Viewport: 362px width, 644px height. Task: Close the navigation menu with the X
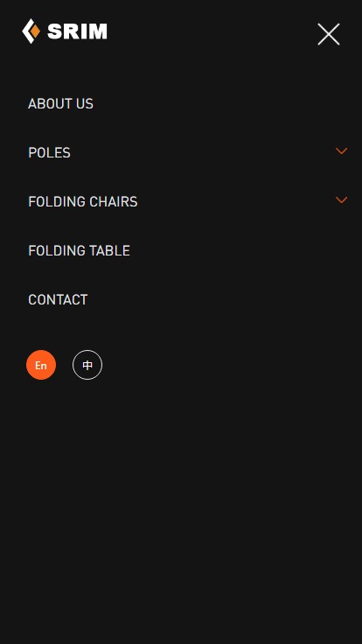point(329,34)
